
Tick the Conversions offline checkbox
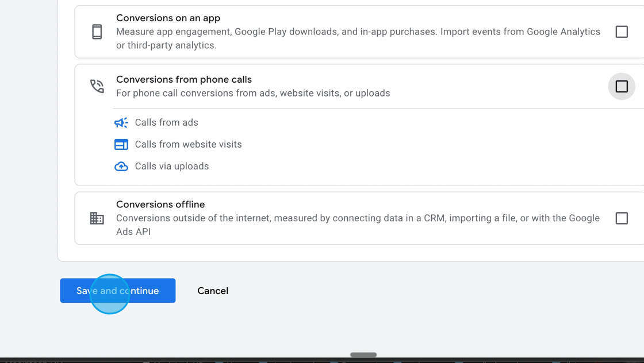[622, 218]
